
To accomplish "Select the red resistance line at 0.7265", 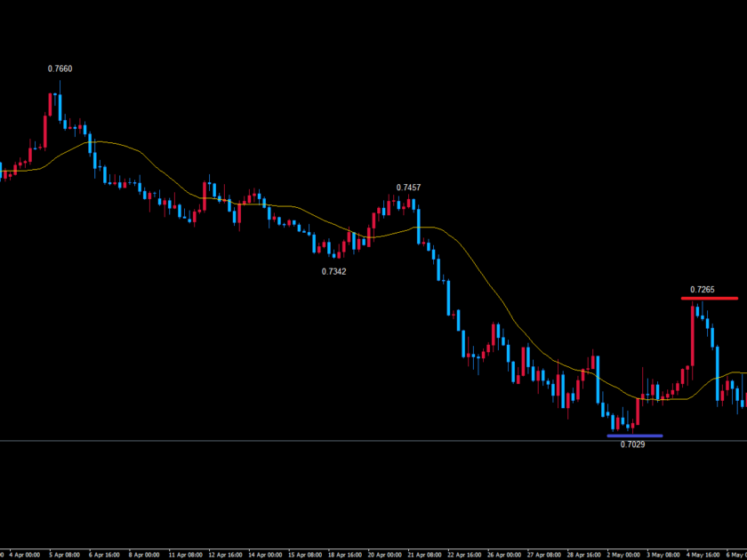I will point(710,299).
